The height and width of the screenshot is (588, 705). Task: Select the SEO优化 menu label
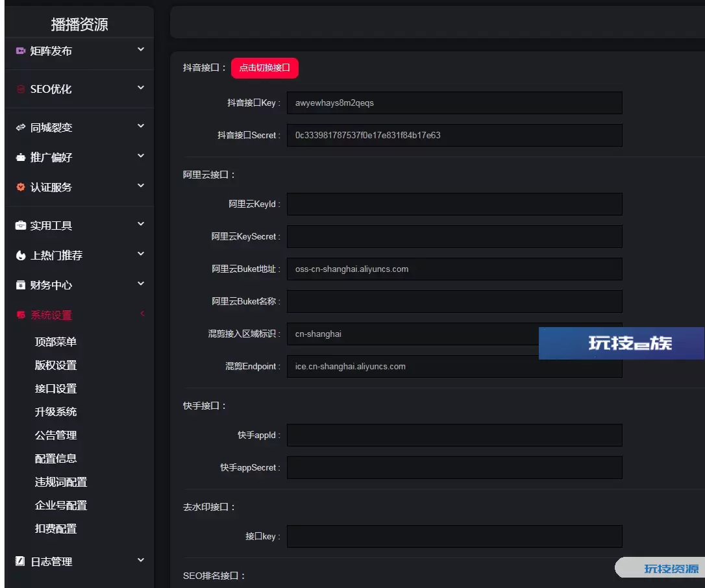pos(51,89)
